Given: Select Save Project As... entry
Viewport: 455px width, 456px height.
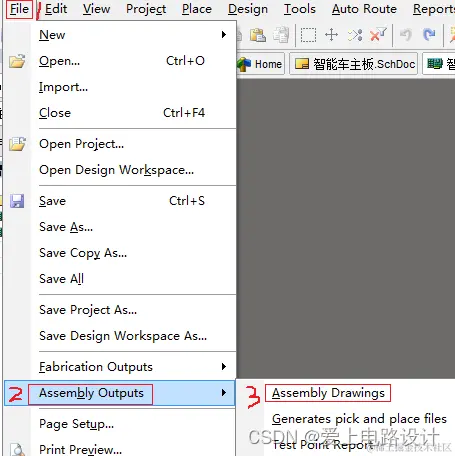Looking at the screenshot, I should pyautogui.click(x=133, y=310).
